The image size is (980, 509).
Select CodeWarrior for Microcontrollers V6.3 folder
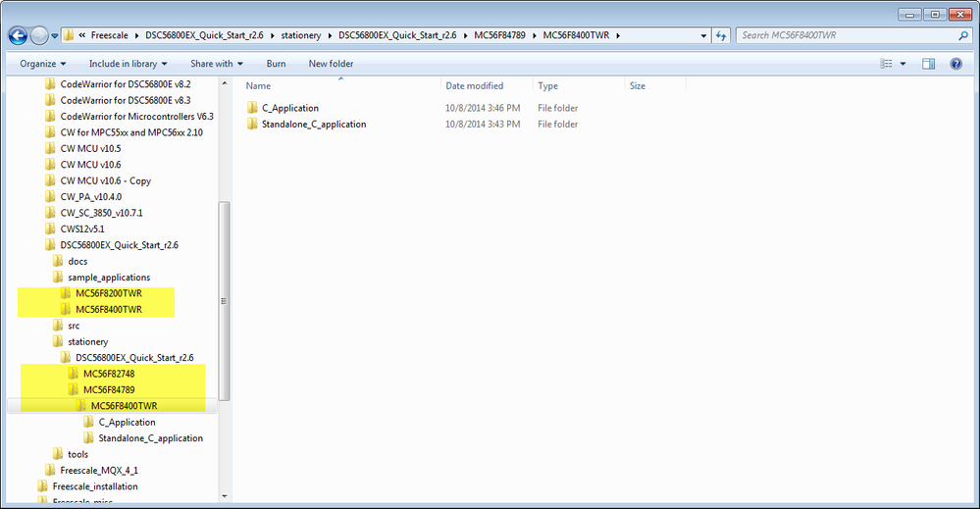click(x=137, y=116)
